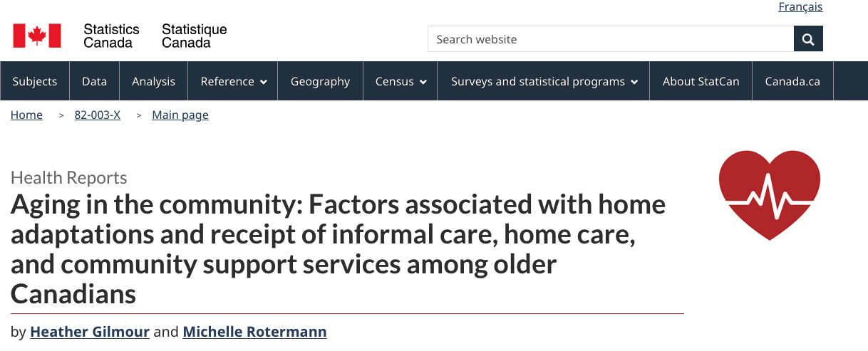868x351 pixels.
Task: Click the Home breadcrumb link
Action: [x=26, y=115]
